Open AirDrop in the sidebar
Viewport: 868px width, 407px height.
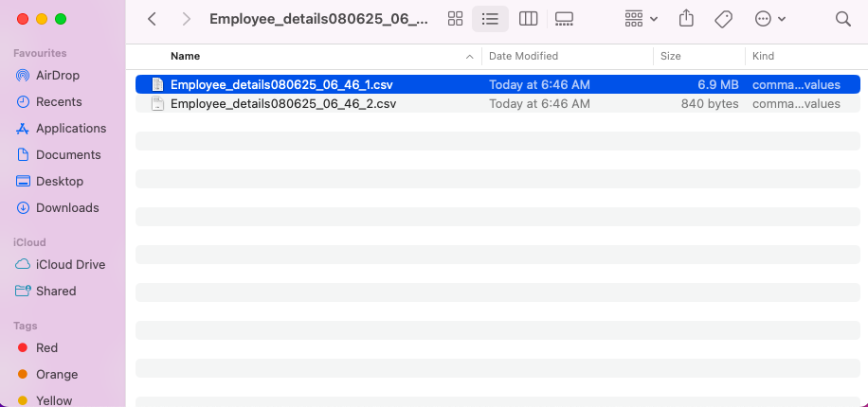point(58,75)
